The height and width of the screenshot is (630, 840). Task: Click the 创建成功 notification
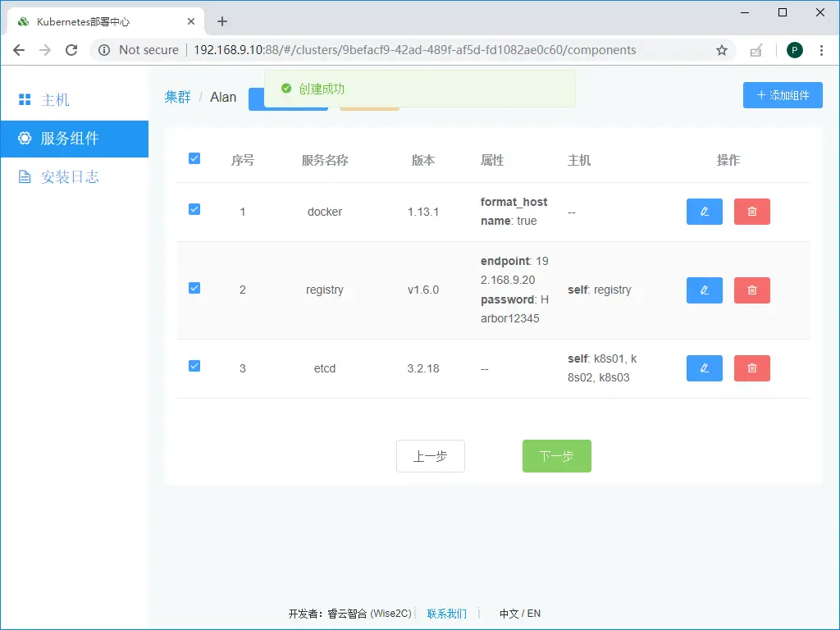pos(420,89)
